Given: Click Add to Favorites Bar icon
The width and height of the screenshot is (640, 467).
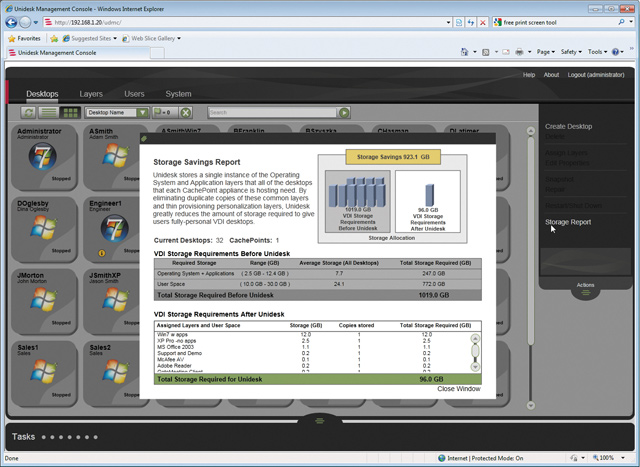Looking at the screenshot, I should [54, 38].
